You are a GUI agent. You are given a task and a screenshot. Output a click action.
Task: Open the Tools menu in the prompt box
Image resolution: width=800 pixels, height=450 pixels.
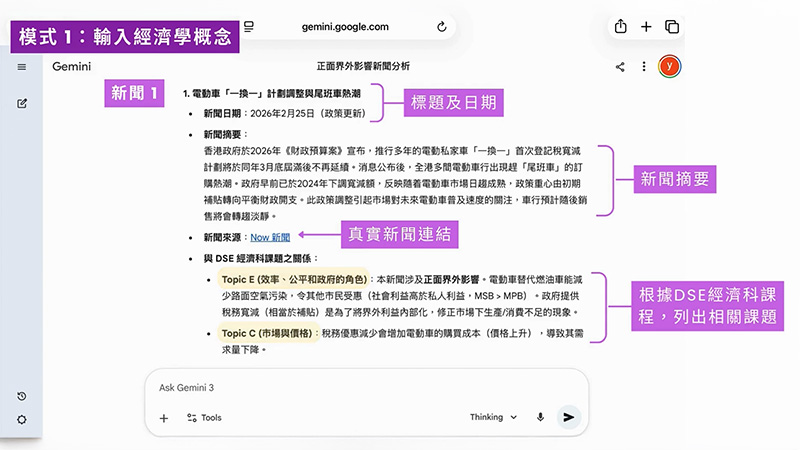point(204,417)
